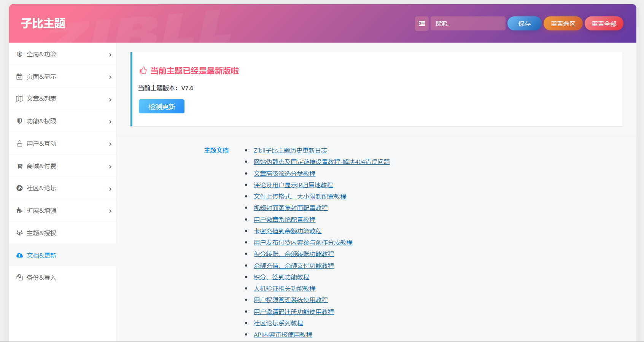Select 文档&更新 menu item
Image resolution: width=644 pixels, height=342 pixels.
tap(63, 255)
